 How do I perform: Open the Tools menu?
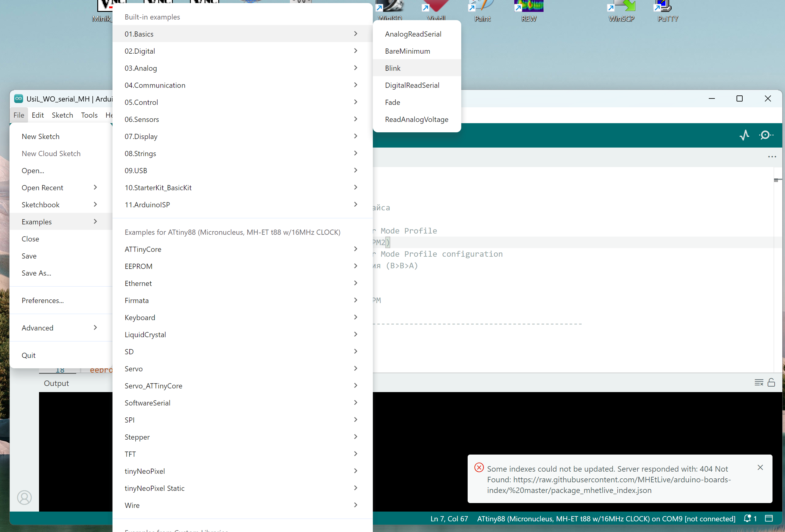pyautogui.click(x=89, y=115)
